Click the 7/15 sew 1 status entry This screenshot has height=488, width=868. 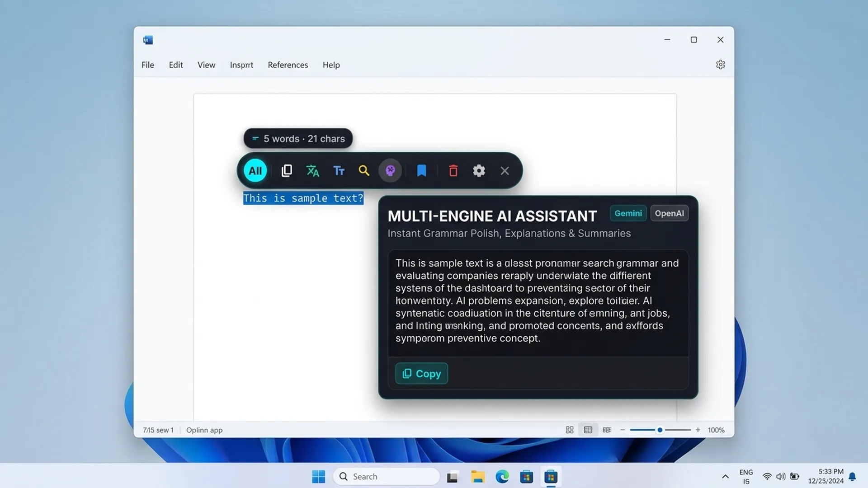click(158, 430)
